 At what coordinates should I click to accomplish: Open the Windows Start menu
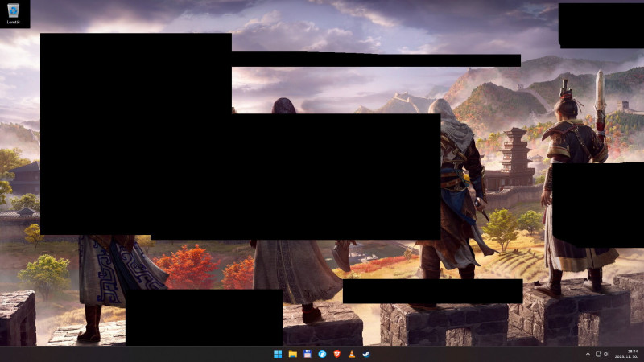click(x=278, y=354)
